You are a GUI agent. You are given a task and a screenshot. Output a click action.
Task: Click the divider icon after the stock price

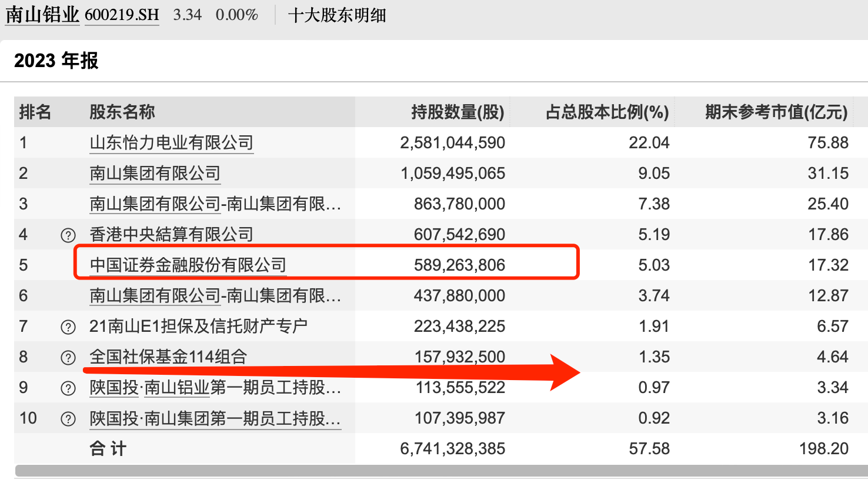click(x=274, y=15)
